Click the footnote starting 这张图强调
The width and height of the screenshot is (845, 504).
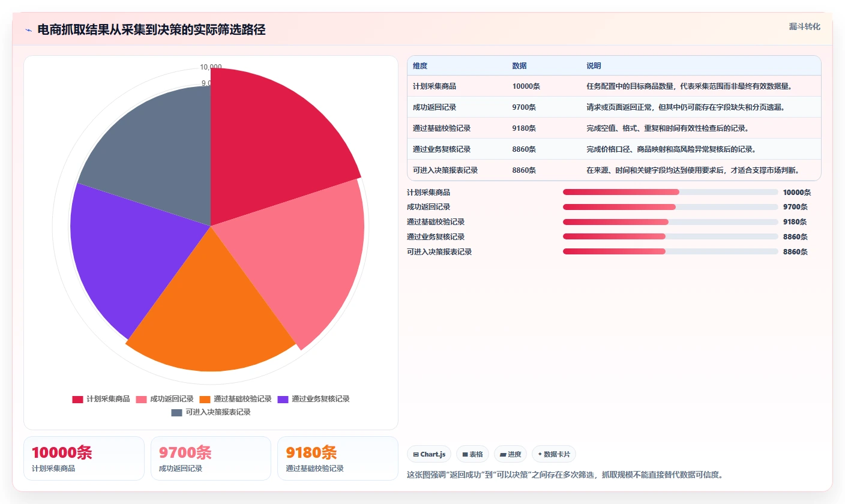coord(565,475)
